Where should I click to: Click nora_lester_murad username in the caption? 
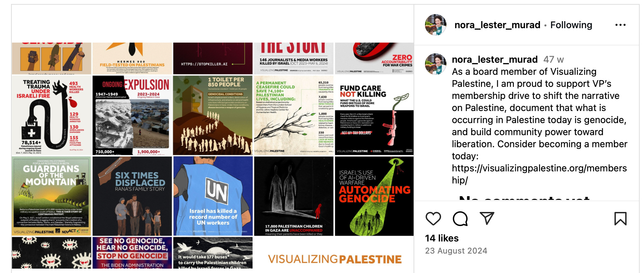tap(494, 59)
